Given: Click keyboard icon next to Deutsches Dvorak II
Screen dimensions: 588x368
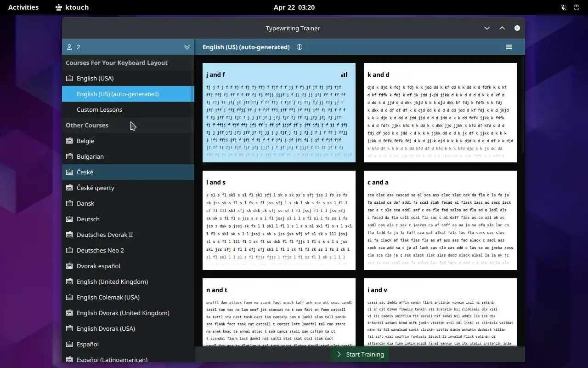Looking at the screenshot, I should 69,235.
